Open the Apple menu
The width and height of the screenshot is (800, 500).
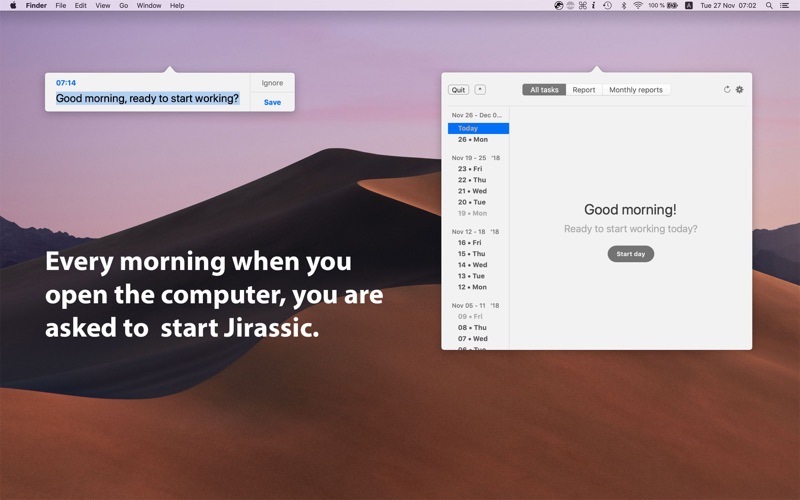[13, 6]
